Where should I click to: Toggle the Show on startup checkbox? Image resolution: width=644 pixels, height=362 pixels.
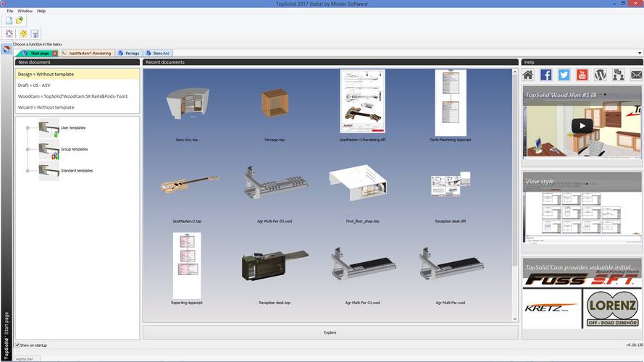[x=18, y=345]
